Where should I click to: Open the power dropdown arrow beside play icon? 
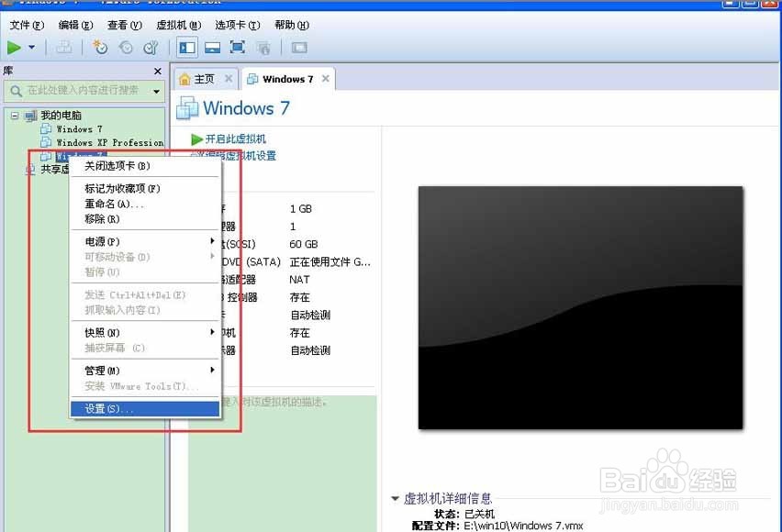point(32,48)
